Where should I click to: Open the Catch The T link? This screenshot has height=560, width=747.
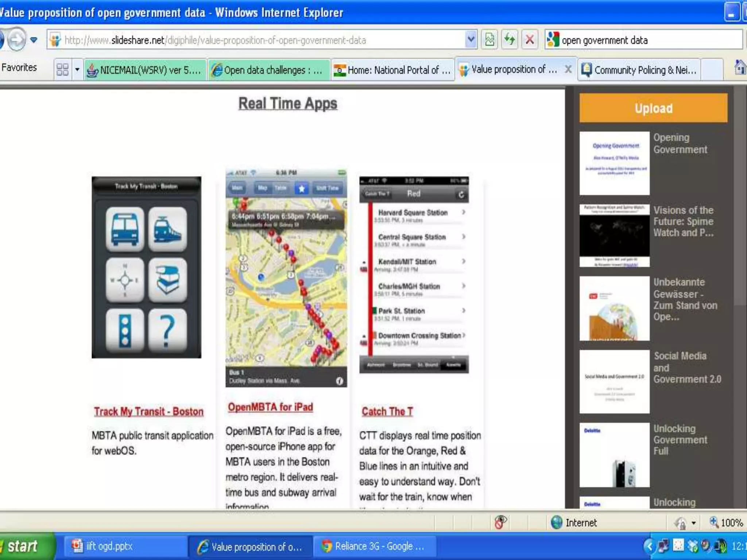387,412
